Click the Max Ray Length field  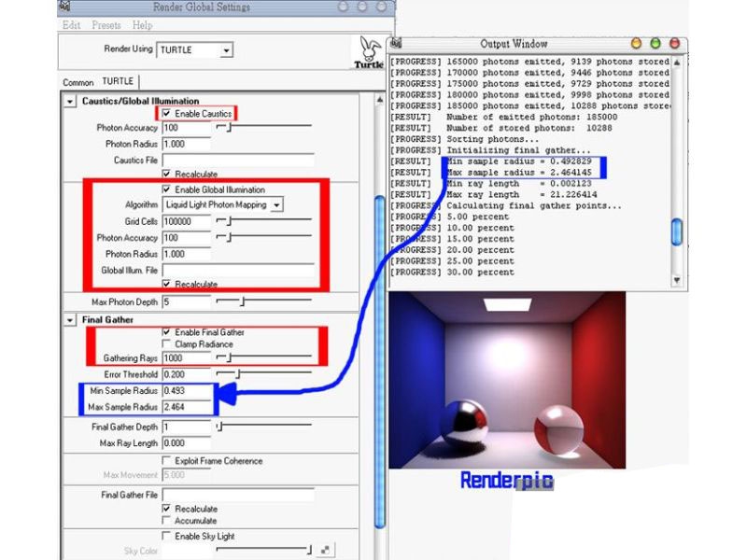click(186, 442)
